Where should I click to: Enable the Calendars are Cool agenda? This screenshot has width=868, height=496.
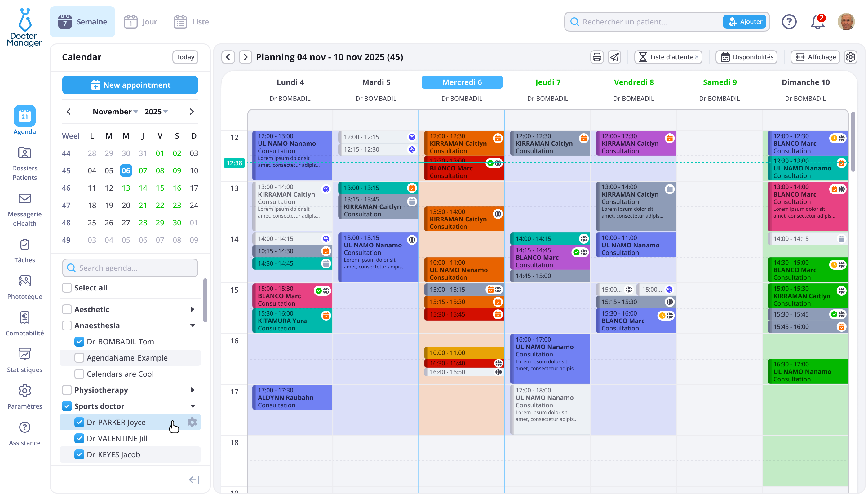tap(79, 374)
